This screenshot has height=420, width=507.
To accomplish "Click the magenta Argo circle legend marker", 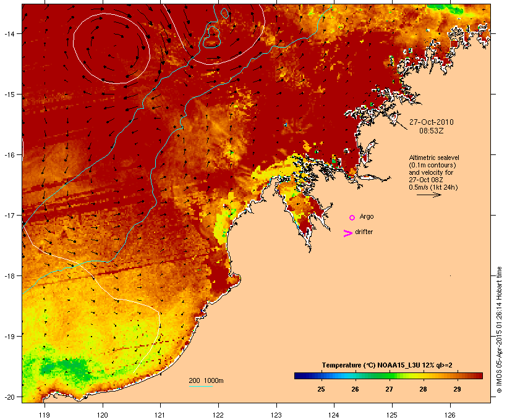I will point(352,217).
